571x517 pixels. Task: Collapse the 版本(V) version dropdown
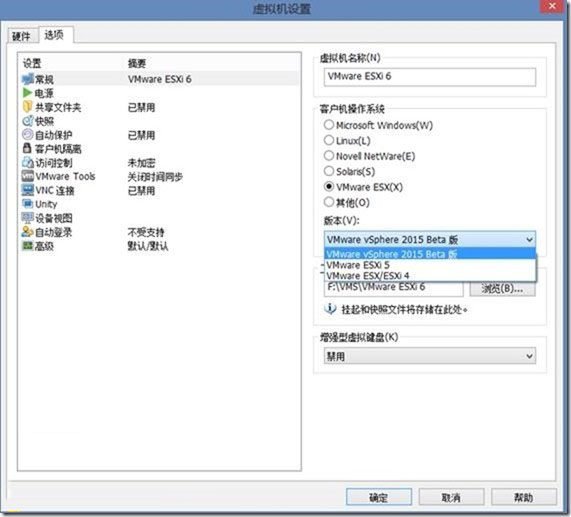(x=529, y=240)
